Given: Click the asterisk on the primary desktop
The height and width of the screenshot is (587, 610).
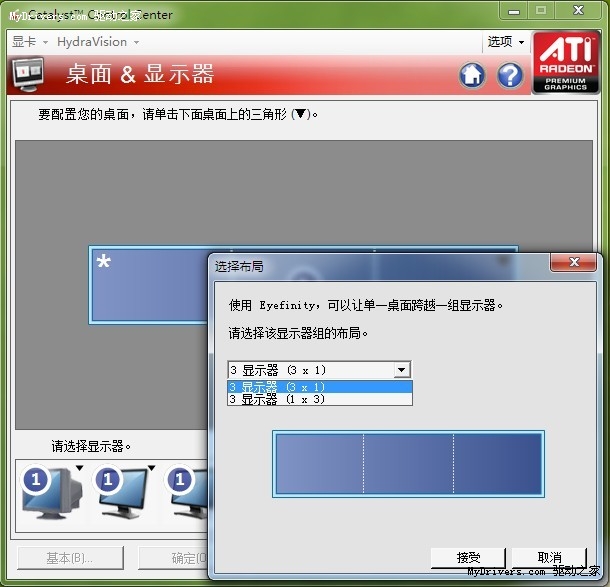Looking at the screenshot, I should pyautogui.click(x=103, y=264).
